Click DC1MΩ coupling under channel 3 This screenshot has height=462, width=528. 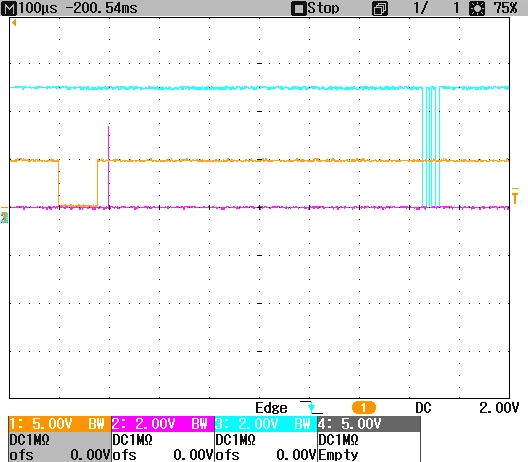tap(236, 440)
